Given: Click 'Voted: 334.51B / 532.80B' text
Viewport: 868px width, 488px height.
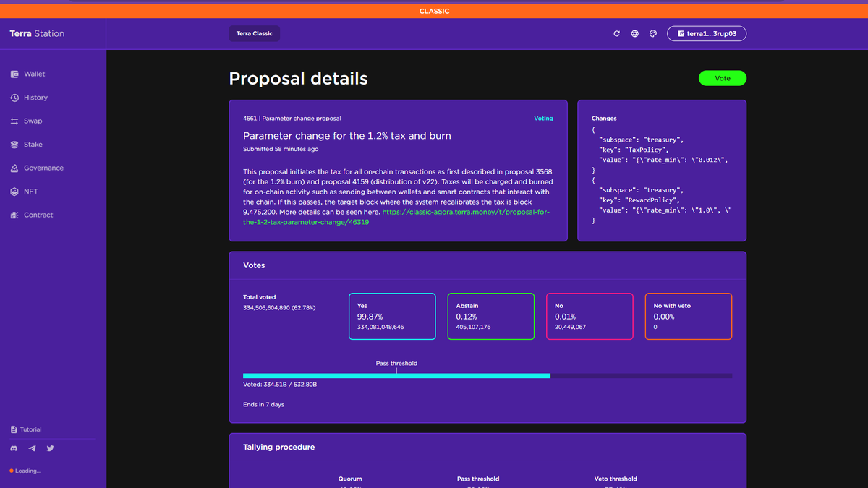Looking at the screenshot, I should [x=280, y=385].
